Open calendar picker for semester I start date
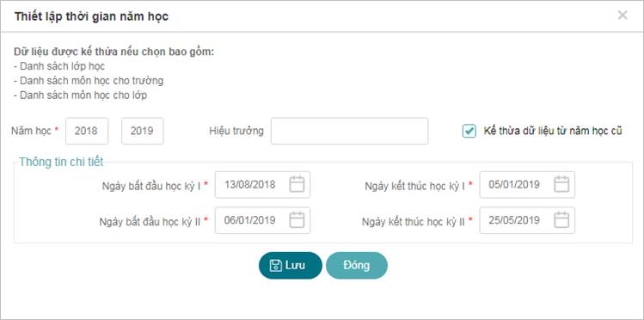The width and height of the screenshot is (644, 320). 297,184
